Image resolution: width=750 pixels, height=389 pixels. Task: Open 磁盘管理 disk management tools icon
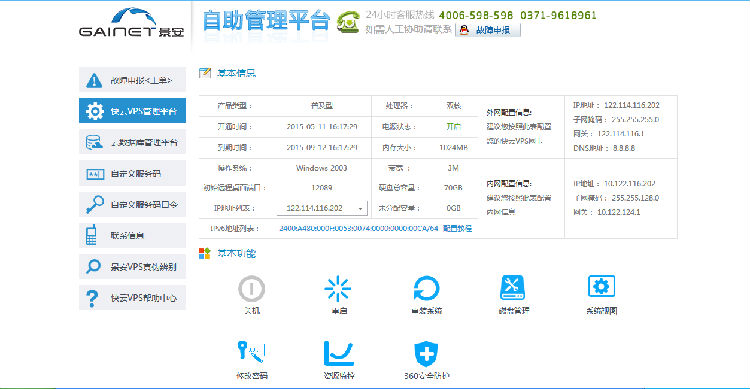click(512, 288)
